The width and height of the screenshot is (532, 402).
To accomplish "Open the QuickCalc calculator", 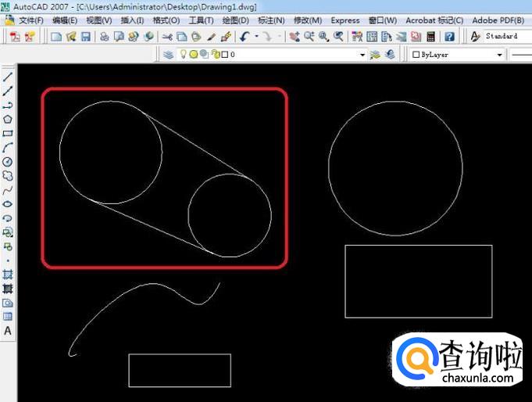I will pos(431,36).
